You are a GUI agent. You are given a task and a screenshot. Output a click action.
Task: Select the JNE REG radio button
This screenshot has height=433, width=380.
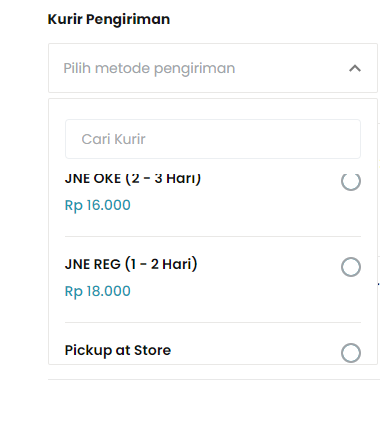(x=351, y=267)
